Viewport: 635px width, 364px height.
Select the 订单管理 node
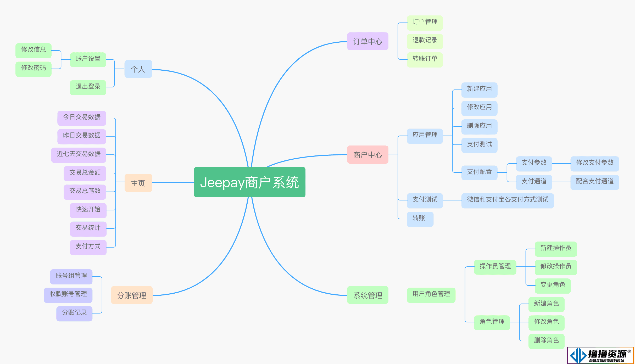(425, 23)
